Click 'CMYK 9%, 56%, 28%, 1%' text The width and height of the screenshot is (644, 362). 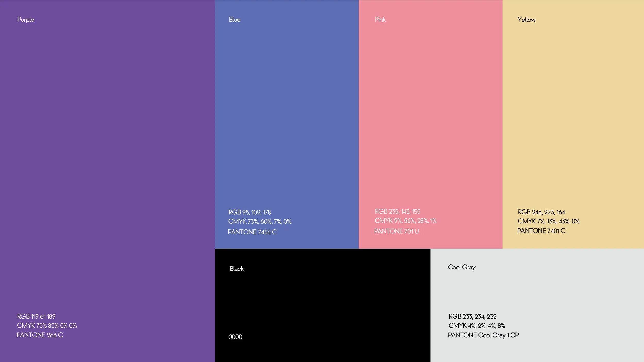click(405, 221)
